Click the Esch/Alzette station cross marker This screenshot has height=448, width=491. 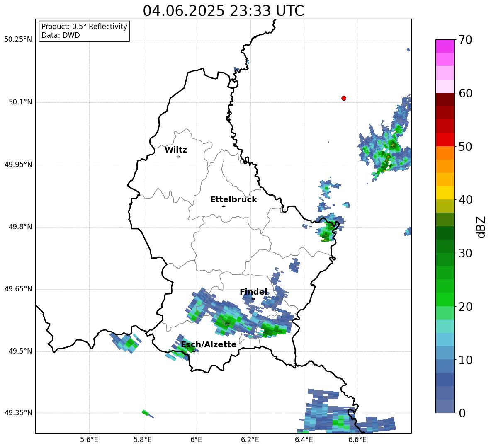click(x=194, y=351)
